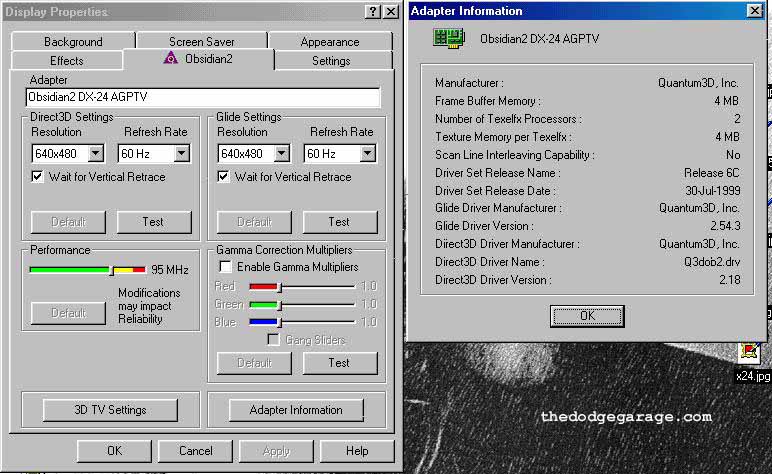Switch to the Screen Saver tab
772x474 pixels.
tap(202, 41)
